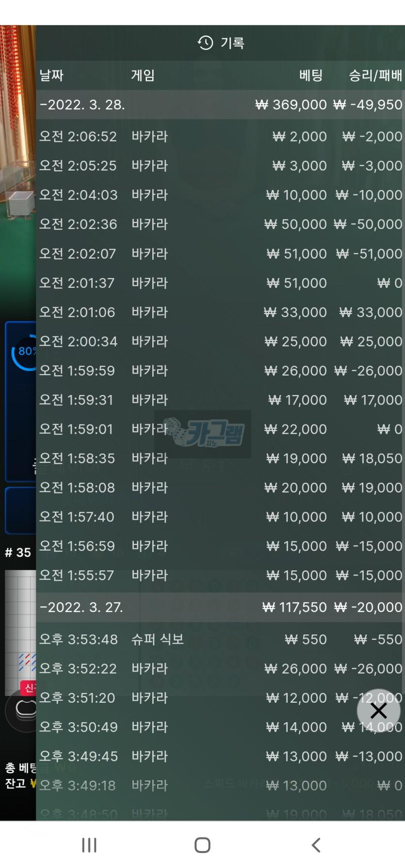Tap the history clock icon beside 기록

[x=205, y=43]
